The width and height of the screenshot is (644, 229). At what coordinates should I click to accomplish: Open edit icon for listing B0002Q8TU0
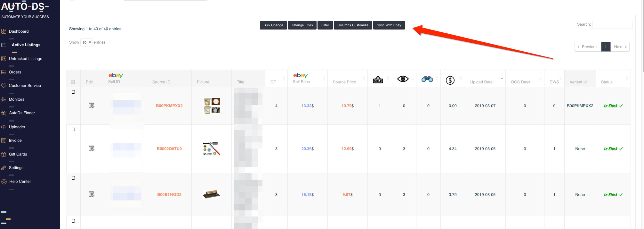tap(92, 148)
